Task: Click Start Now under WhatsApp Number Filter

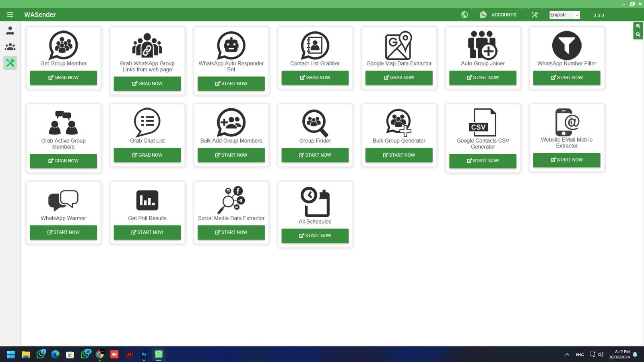Action: point(567,78)
